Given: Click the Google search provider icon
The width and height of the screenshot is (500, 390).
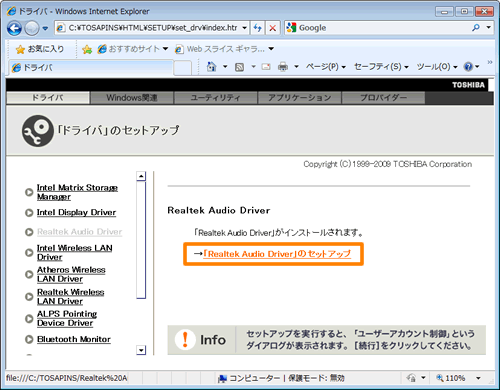Looking at the screenshot, I should 291,28.
